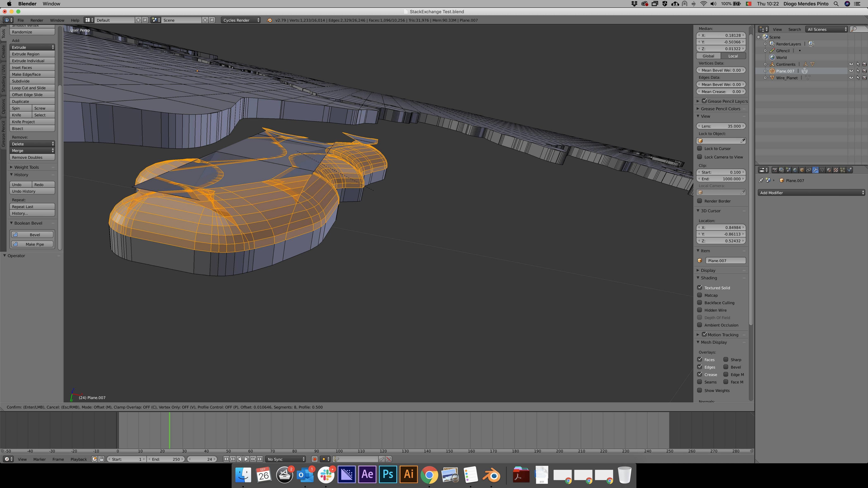This screenshot has width=868, height=488.
Task: Jump to the last frame in timeline
Action: (x=260, y=459)
